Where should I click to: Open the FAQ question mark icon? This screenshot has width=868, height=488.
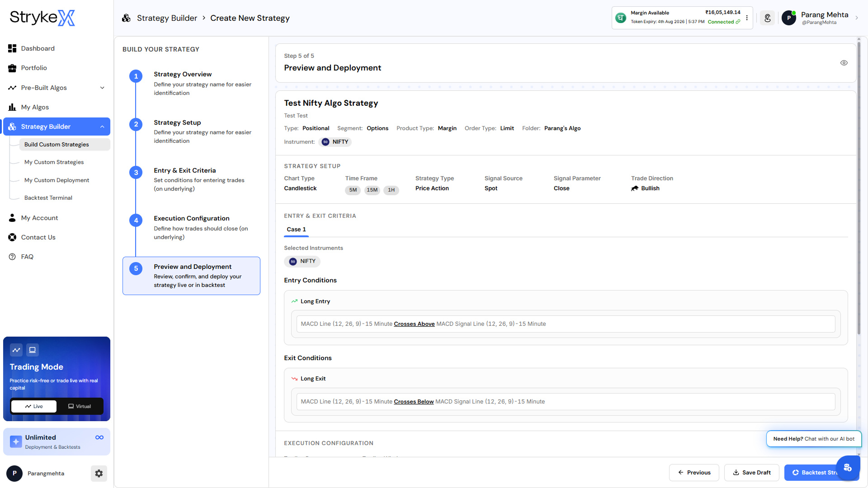12,257
